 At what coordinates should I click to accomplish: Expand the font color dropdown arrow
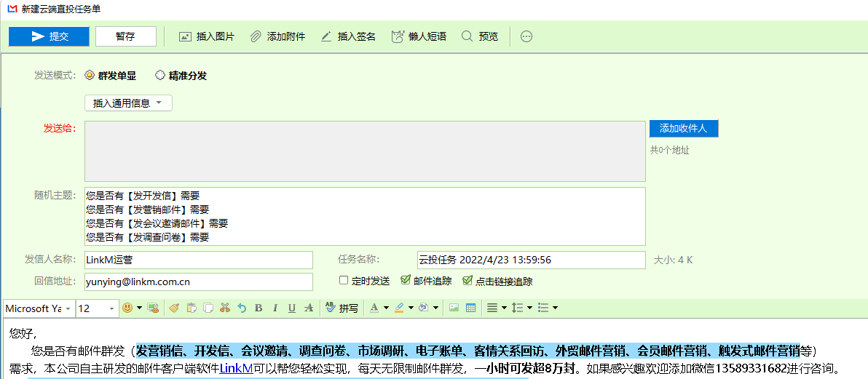click(385, 308)
